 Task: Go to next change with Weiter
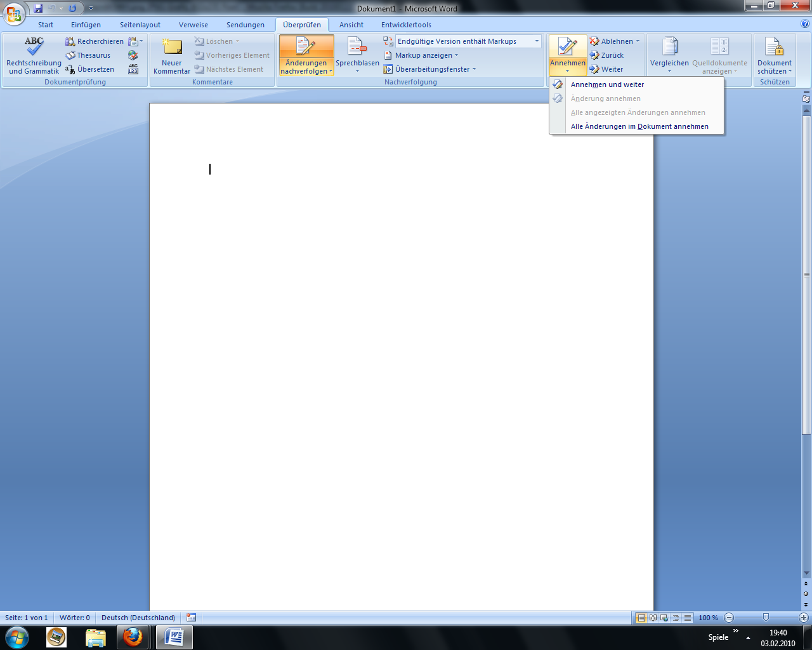[606, 69]
